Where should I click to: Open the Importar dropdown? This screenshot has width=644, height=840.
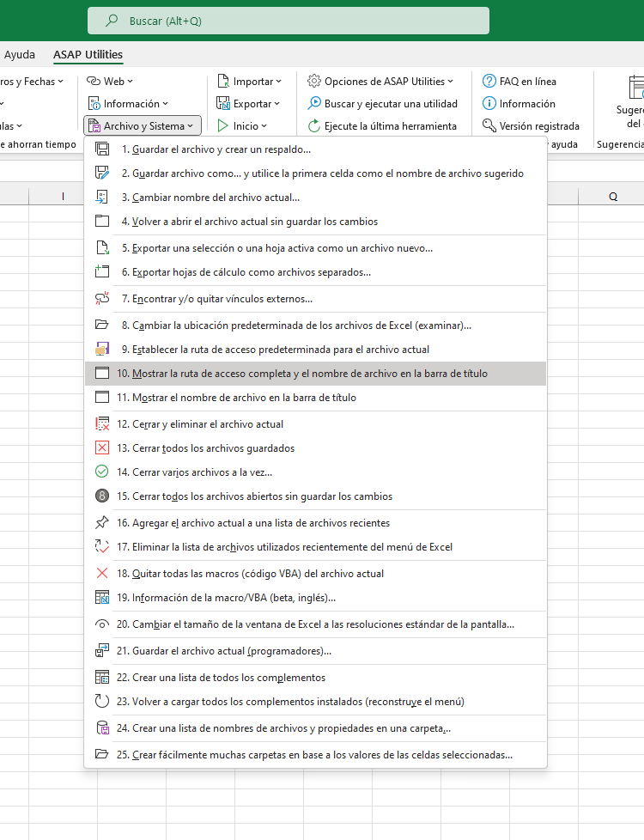coord(250,82)
